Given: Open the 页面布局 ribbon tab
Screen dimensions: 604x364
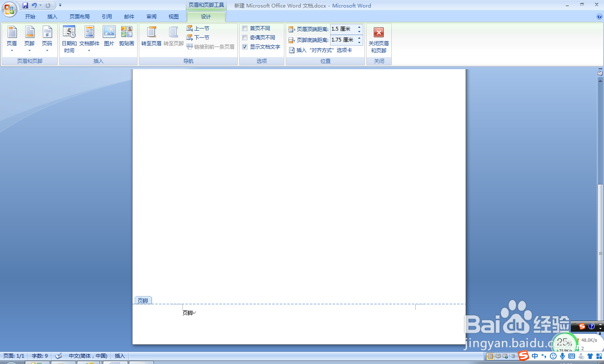Looking at the screenshot, I should pos(80,17).
